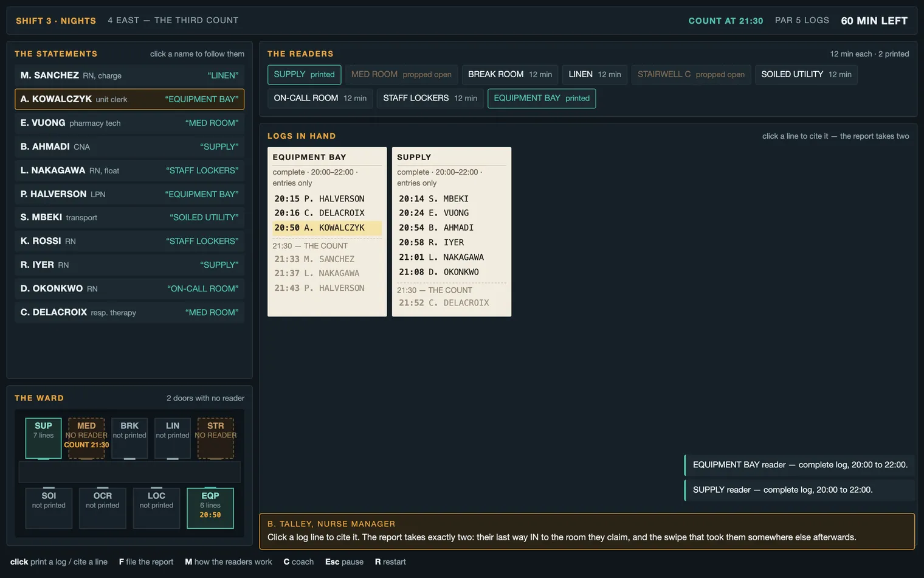Print the BREAK ROOM reader log
The image size is (924, 578).
tap(510, 74)
